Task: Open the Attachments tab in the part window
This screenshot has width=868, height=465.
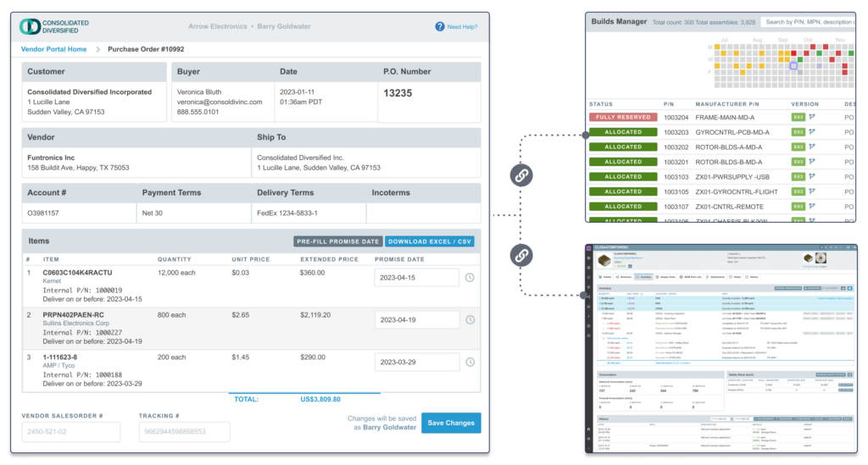Action: pos(715,277)
